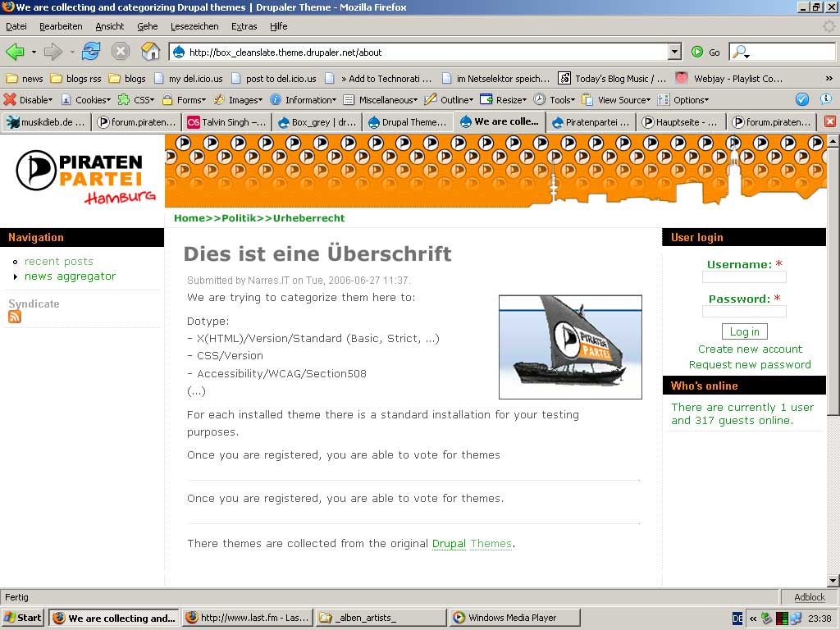
Task: Click the orange RSS Syndicate feed icon
Action: [x=15, y=317]
